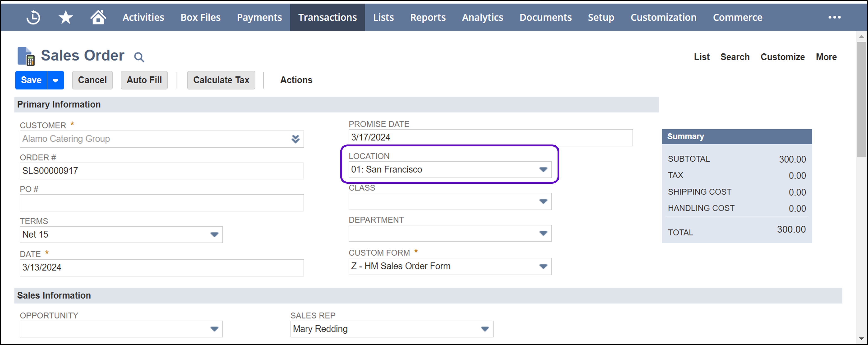Open the Terms Net 15 dropdown

[x=214, y=234]
